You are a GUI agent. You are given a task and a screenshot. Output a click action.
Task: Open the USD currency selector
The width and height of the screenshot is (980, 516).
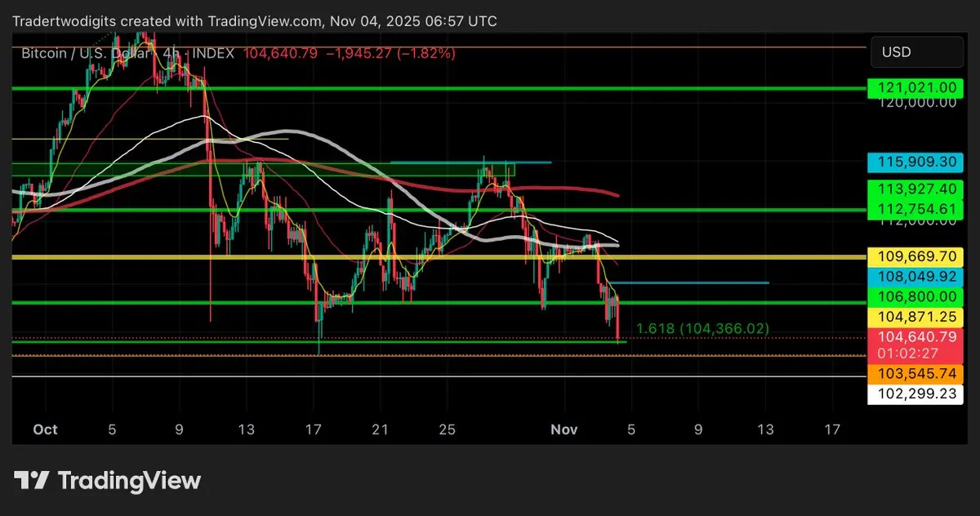[x=916, y=52]
